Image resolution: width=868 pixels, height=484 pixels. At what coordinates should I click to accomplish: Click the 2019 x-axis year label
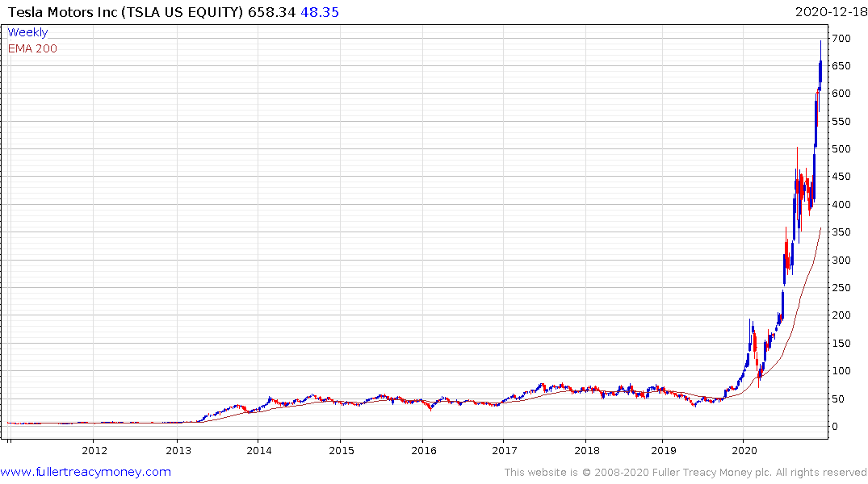[x=663, y=450]
